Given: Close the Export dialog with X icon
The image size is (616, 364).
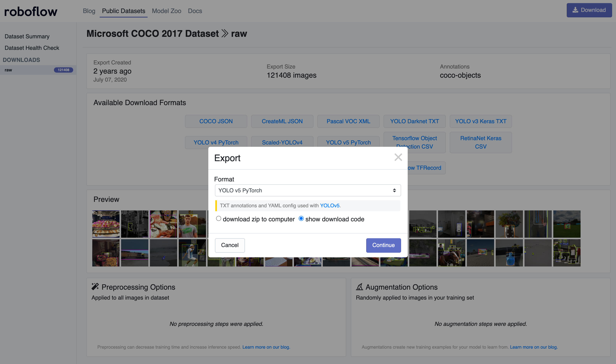Looking at the screenshot, I should point(398,157).
